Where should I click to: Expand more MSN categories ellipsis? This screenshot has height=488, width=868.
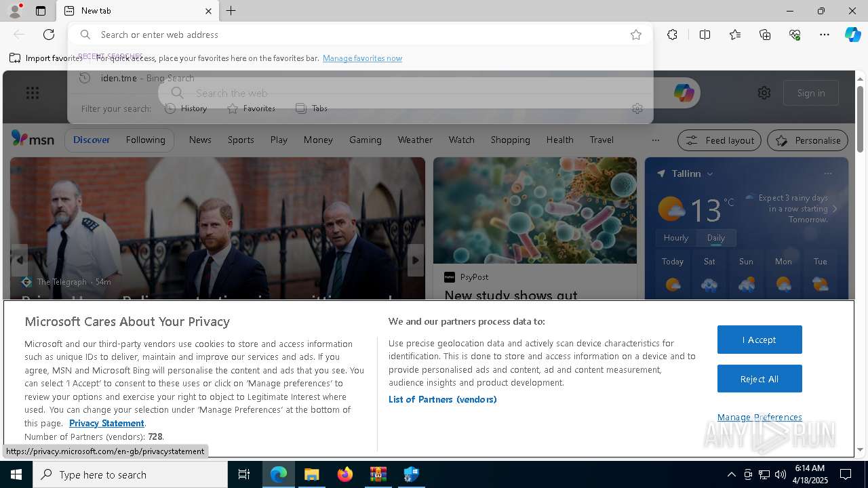click(x=655, y=140)
